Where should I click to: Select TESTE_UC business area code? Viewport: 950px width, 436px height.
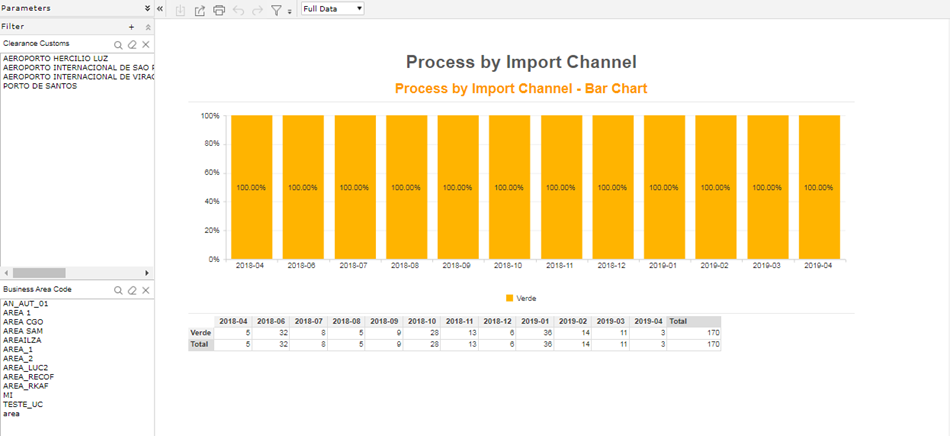pyautogui.click(x=23, y=404)
